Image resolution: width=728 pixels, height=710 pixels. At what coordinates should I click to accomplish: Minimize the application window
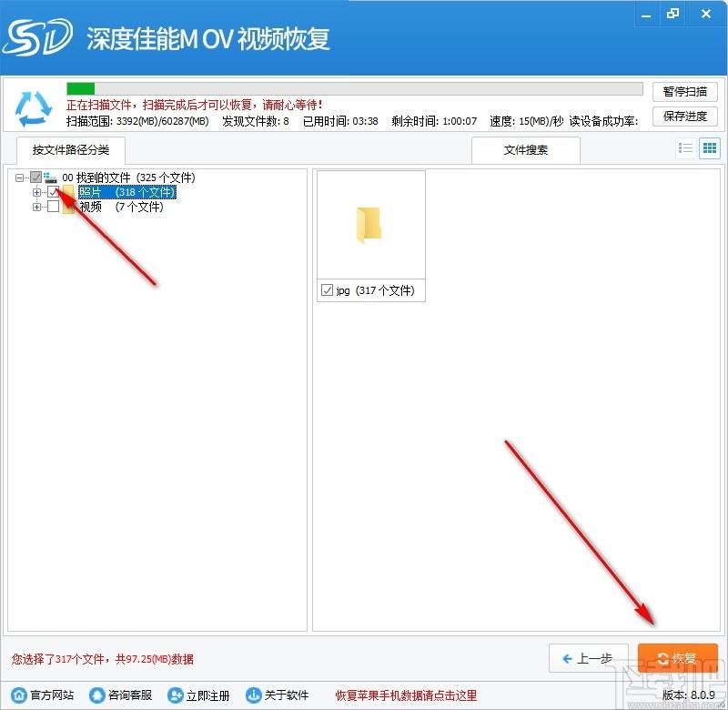[646, 14]
